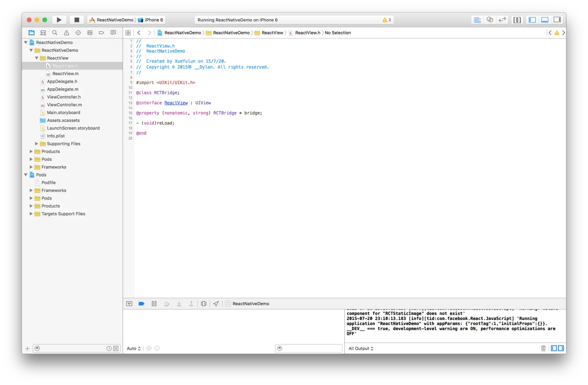Click ReactView folder in the jump bar
588x385 pixels.
pos(269,33)
